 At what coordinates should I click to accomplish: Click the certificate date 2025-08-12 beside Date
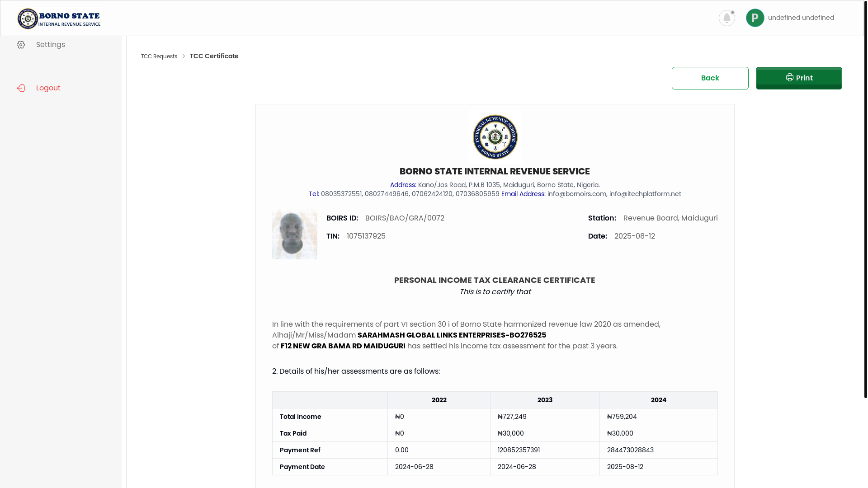[x=634, y=236]
